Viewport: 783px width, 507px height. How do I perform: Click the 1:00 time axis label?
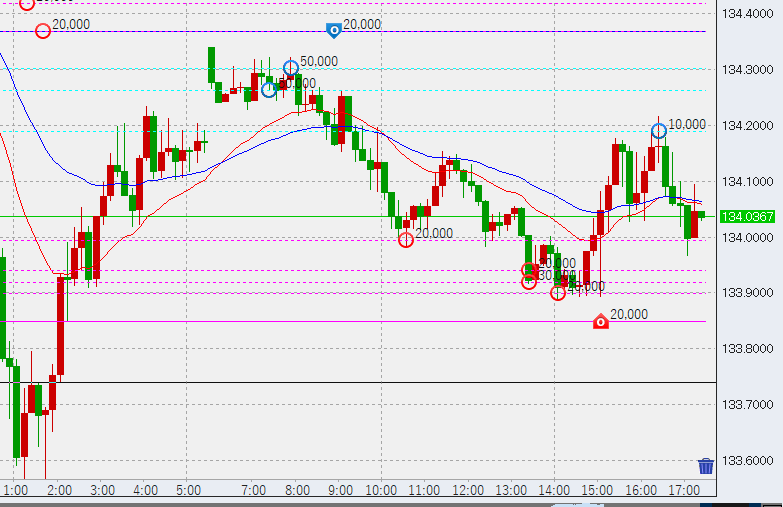coord(15,491)
